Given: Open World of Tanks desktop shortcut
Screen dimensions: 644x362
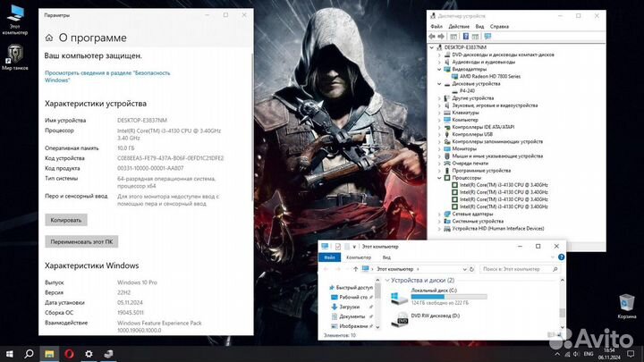Looking at the screenshot, I should (x=14, y=55).
